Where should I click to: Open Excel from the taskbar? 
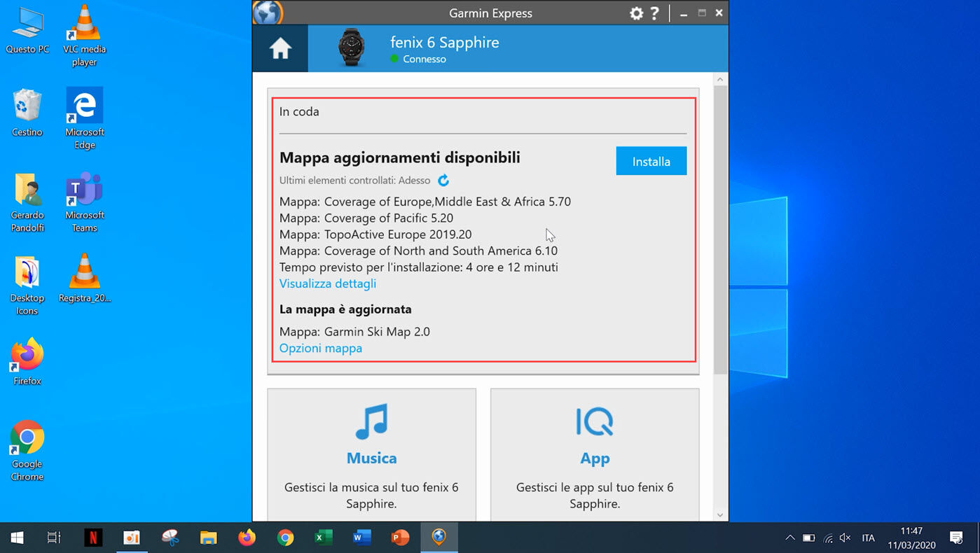point(323,538)
